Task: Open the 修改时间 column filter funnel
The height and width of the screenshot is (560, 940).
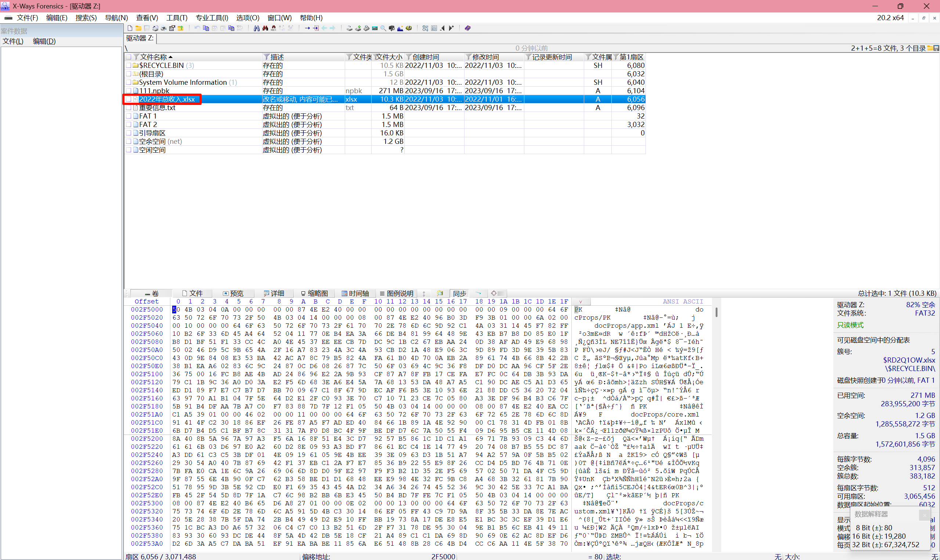Action: [469, 57]
